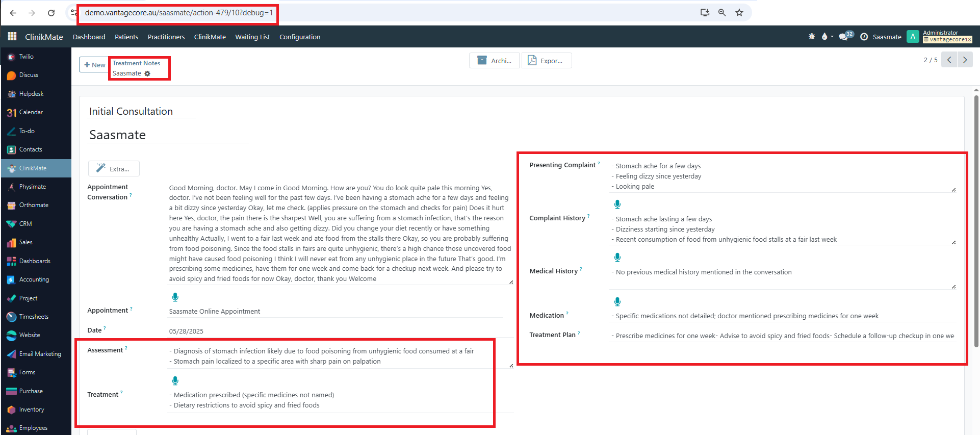Click the Date field value
The image size is (980, 435).
186,331
